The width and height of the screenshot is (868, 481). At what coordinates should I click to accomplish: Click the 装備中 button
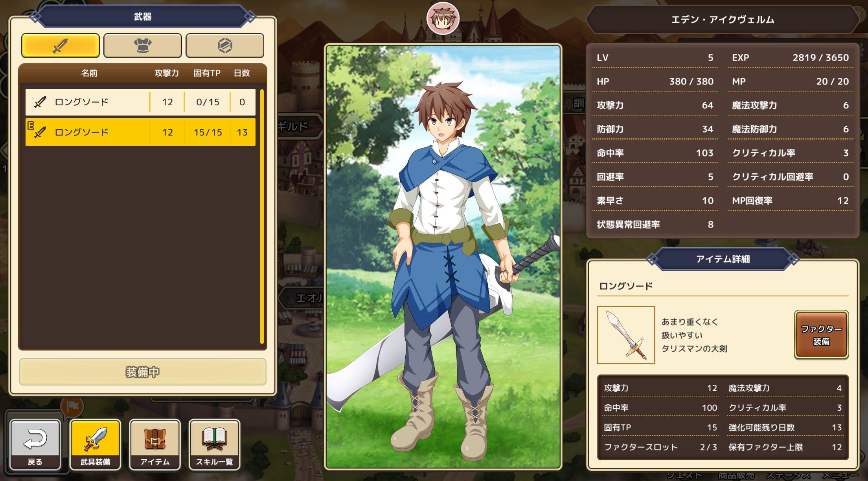[x=143, y=372]
